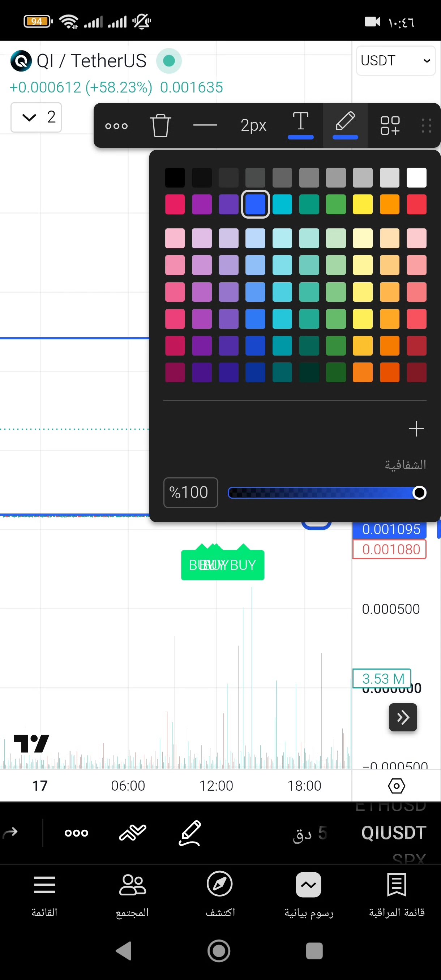Click the opacity slider handle

point(419,493)
